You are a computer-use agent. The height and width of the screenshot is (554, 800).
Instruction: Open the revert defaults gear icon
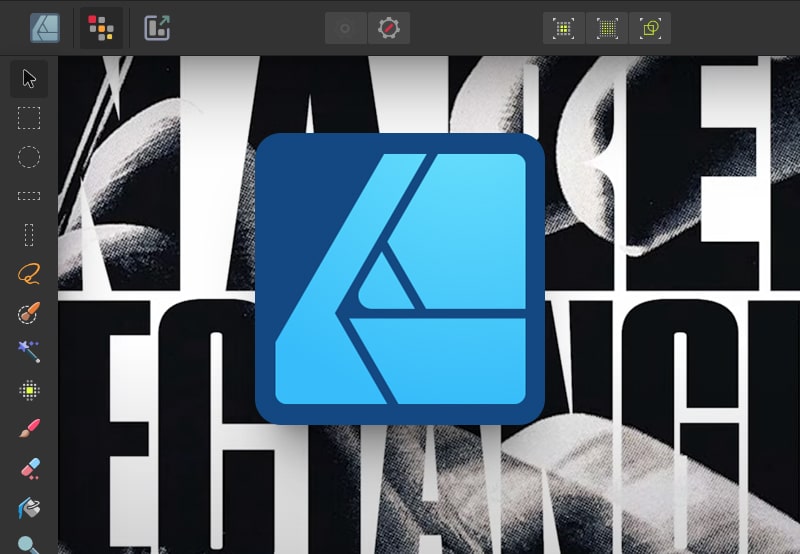click(x=389, y=28)
